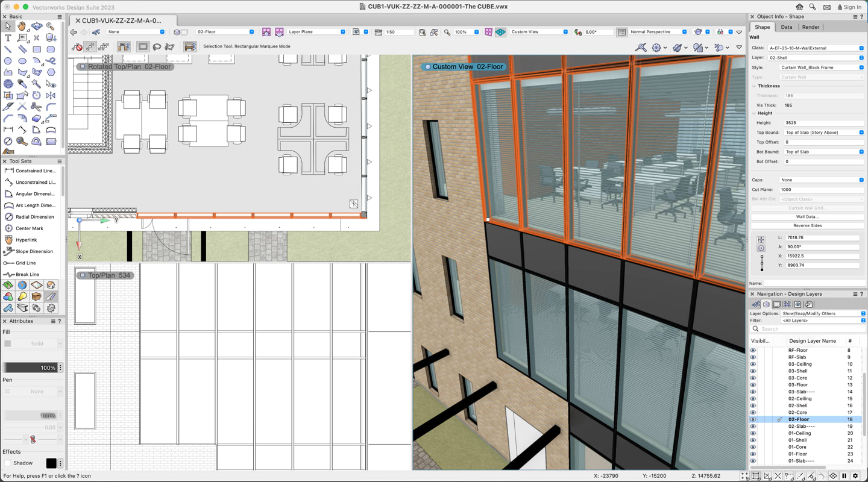The width and height of the screenshot is (868, 482).
Task: Select the Center Mark tool
Action: coord(29,228)
